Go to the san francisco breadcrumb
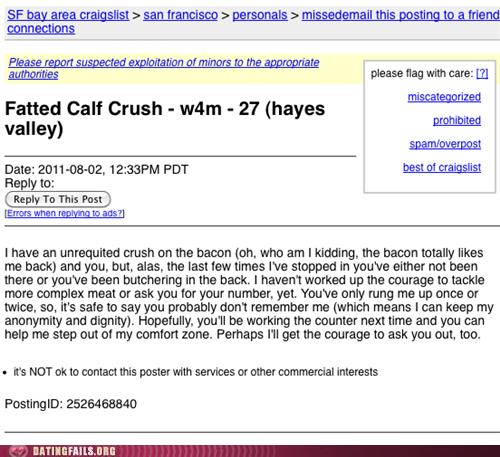Image resolution: width=500 pixels, height=457 pixels. (x=180, y=15)
